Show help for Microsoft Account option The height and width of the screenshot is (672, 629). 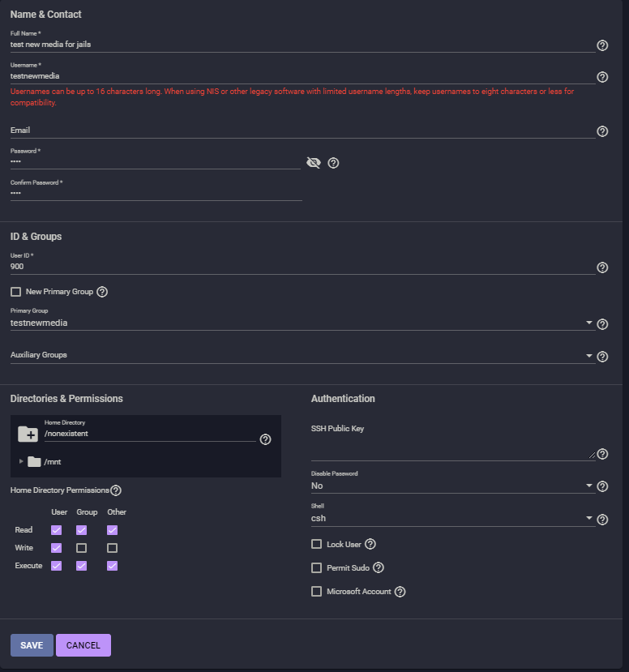(x=400, y=592)
